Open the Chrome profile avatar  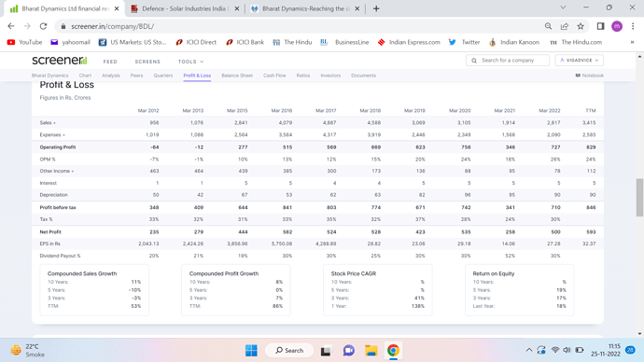tap(617, 26)
